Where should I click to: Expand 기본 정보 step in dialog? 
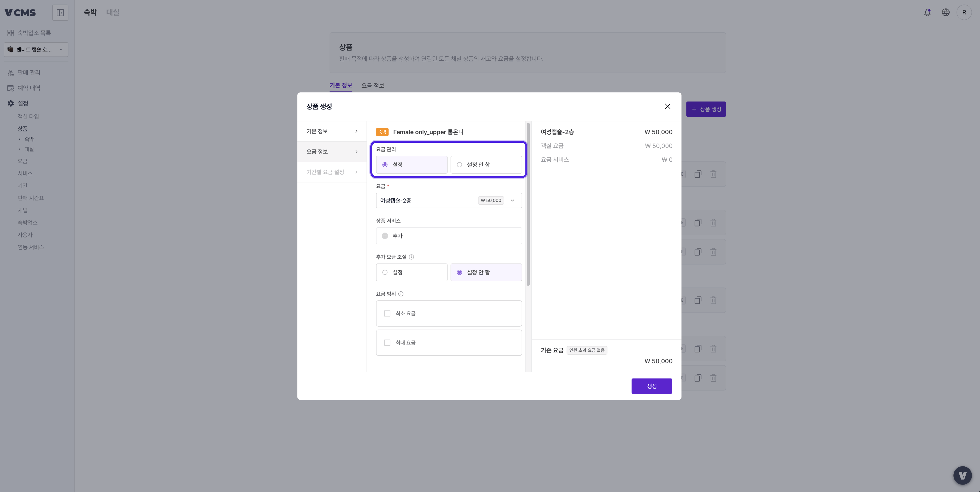[x=332, y=131]
